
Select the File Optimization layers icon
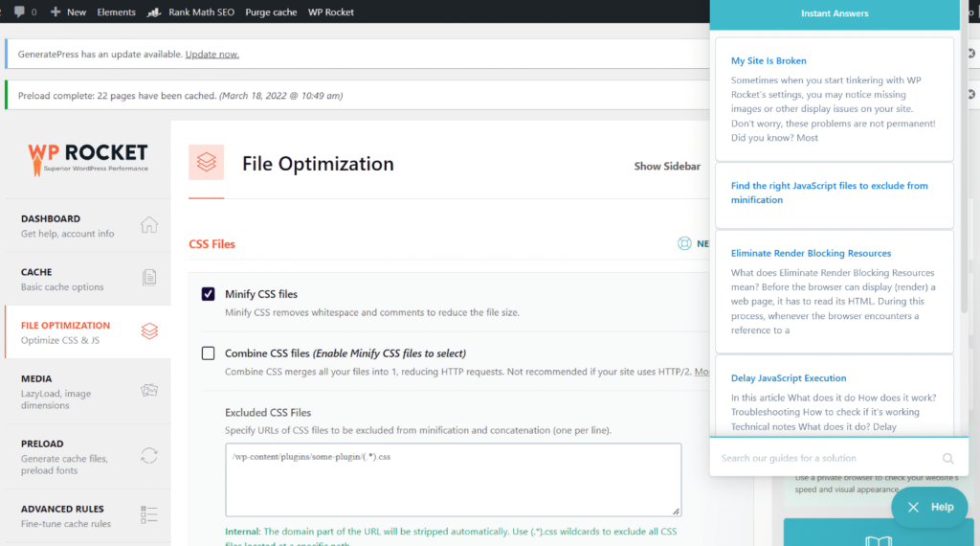click(149, 331)
